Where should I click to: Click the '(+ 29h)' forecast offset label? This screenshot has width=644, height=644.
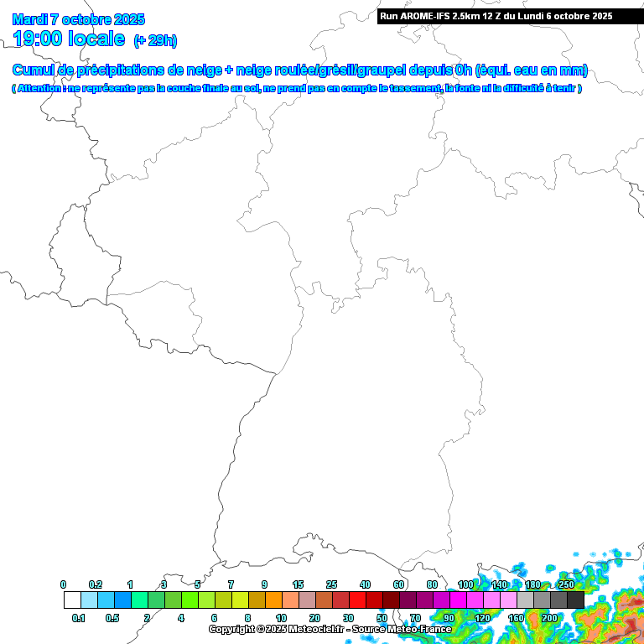[x=155, y=40]
